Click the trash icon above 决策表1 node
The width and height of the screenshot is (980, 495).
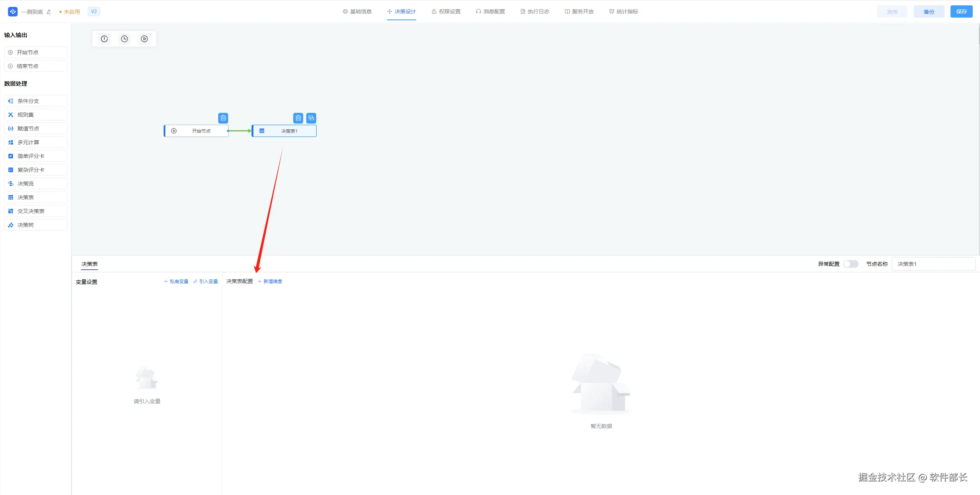pyautogui.click(x=298, y=118)
